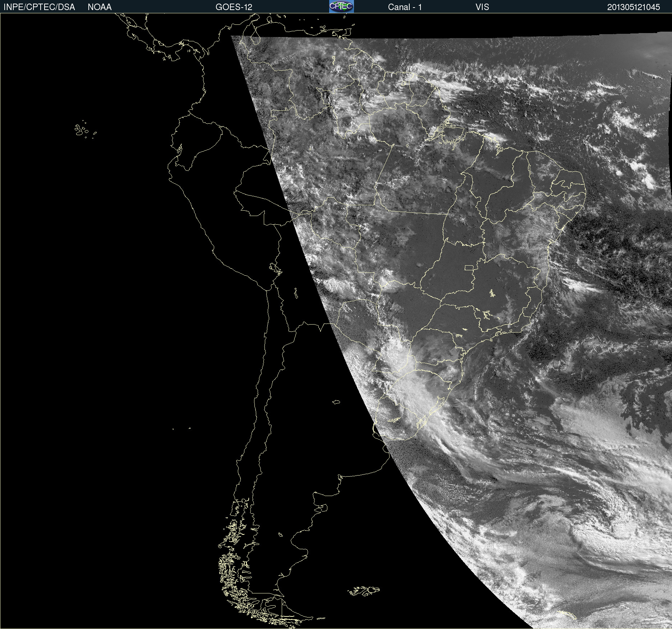Select the Canal - 1 channel label
The width and height of the screenshot is (672, 629).
point(405,7)
